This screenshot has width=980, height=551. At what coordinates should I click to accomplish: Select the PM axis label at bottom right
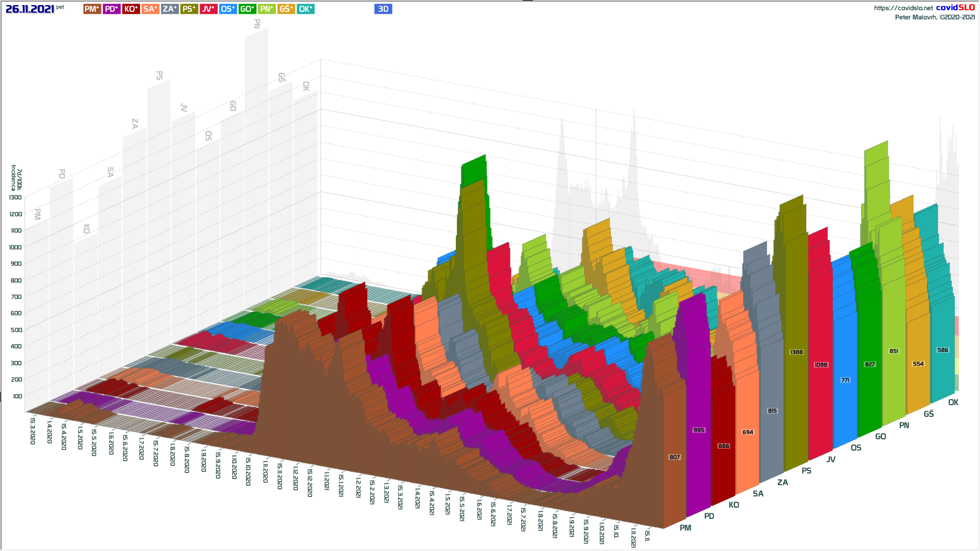coord(685,528)
